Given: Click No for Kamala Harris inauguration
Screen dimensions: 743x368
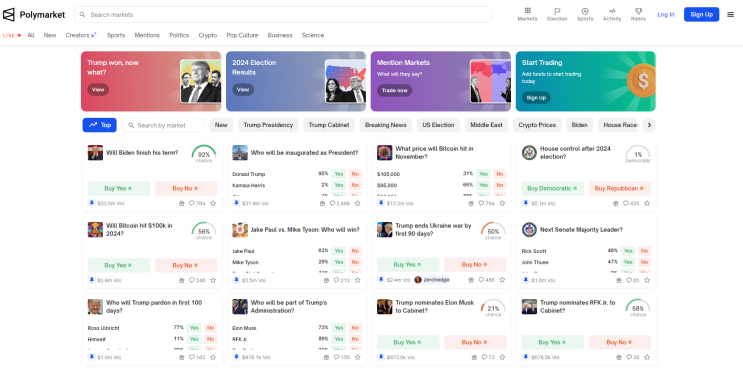Looking at the screenshot, I should [355, 185].
